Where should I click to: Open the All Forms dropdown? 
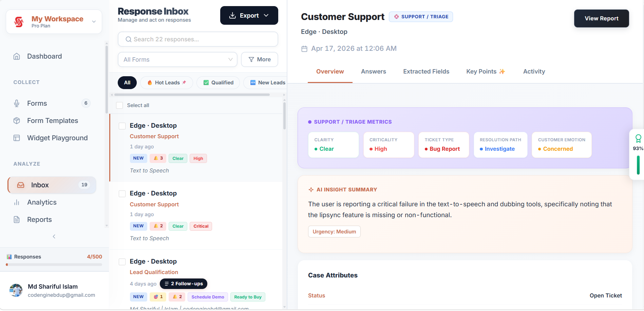(177, 60)
